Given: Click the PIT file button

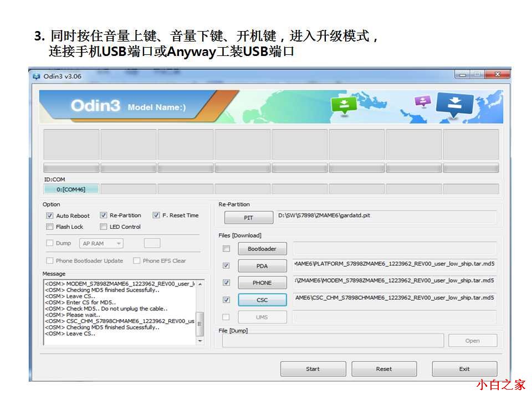Looking at the screenshot, I should tap(249, 217).
